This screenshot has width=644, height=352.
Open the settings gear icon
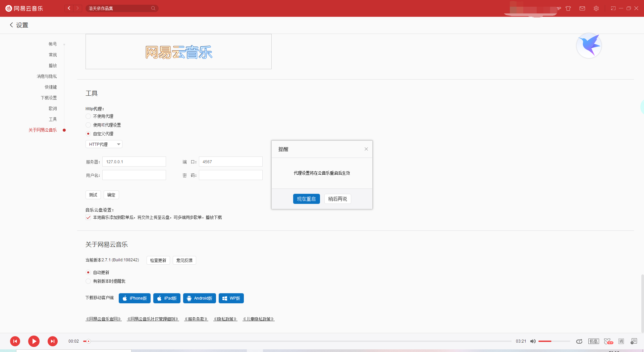click(596, 8)
